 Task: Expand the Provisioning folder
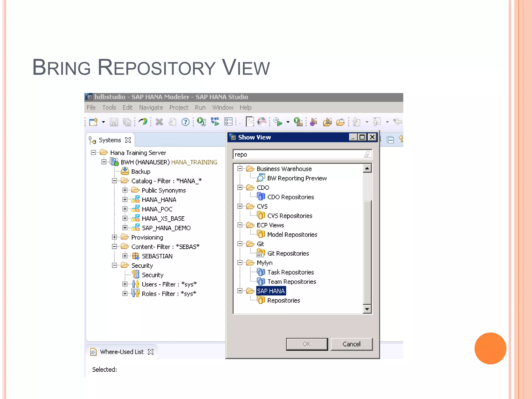tap(114, 237)
